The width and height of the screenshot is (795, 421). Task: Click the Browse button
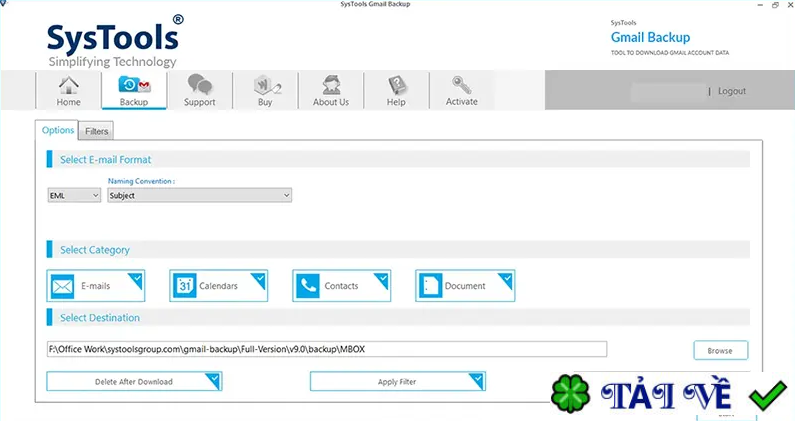[x=720, y=350]
